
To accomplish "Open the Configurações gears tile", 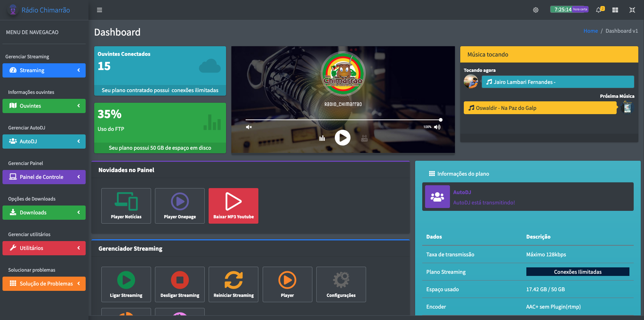I will pos(341,284).
